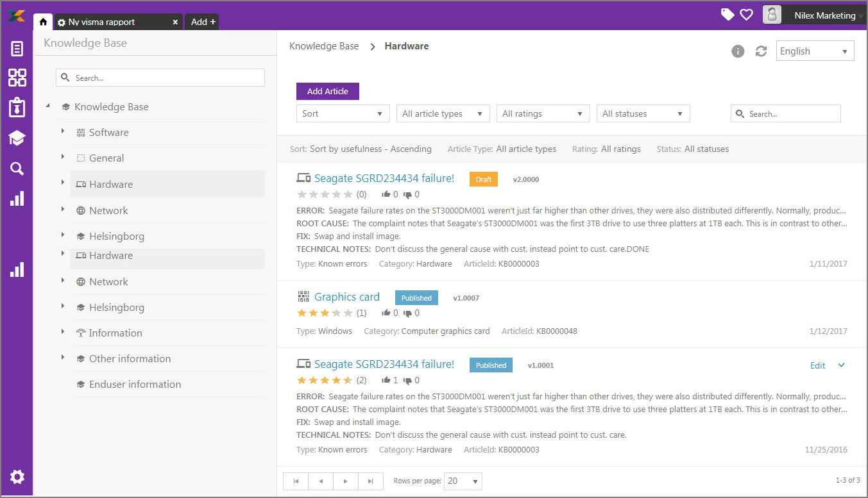Screen dimensions: 868x498
Task: Click Edit on published Seagate article
Action: (817, 365)
